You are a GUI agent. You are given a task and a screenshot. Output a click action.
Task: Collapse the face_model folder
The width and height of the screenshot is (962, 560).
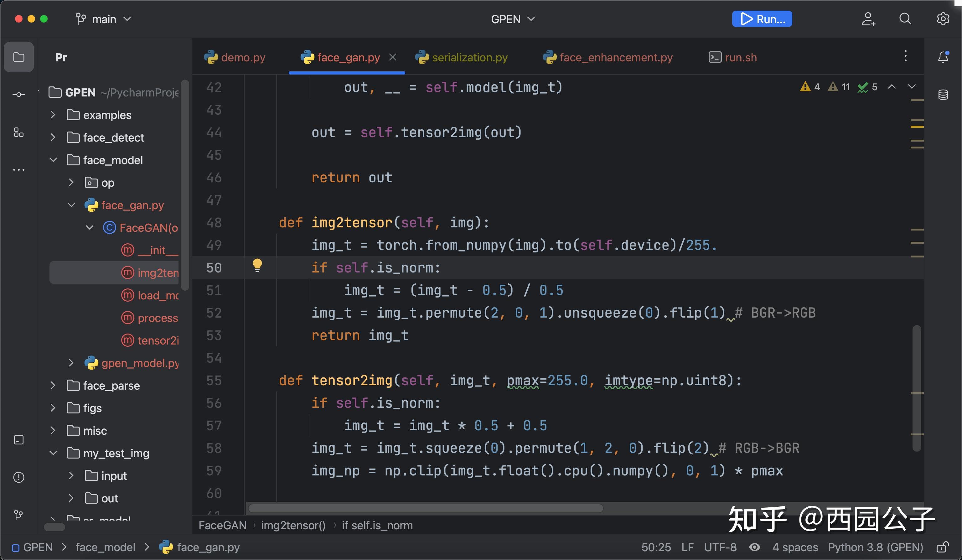tap(53, 160)
